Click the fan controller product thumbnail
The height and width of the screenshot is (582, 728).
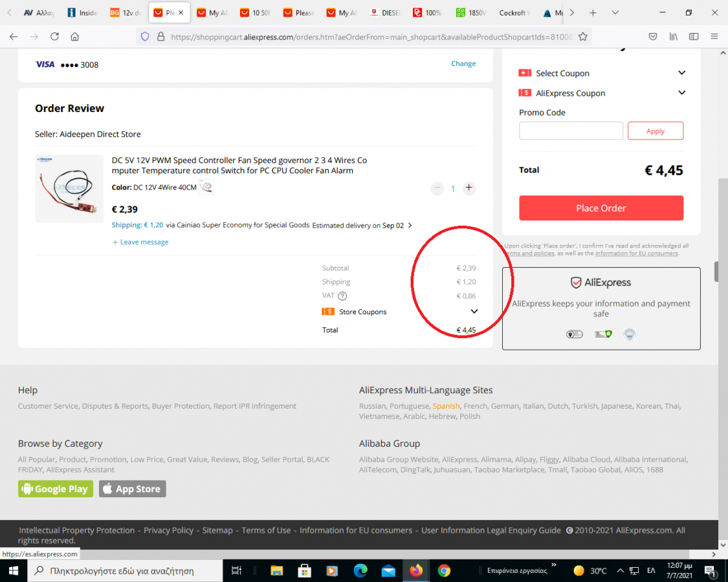69,188
